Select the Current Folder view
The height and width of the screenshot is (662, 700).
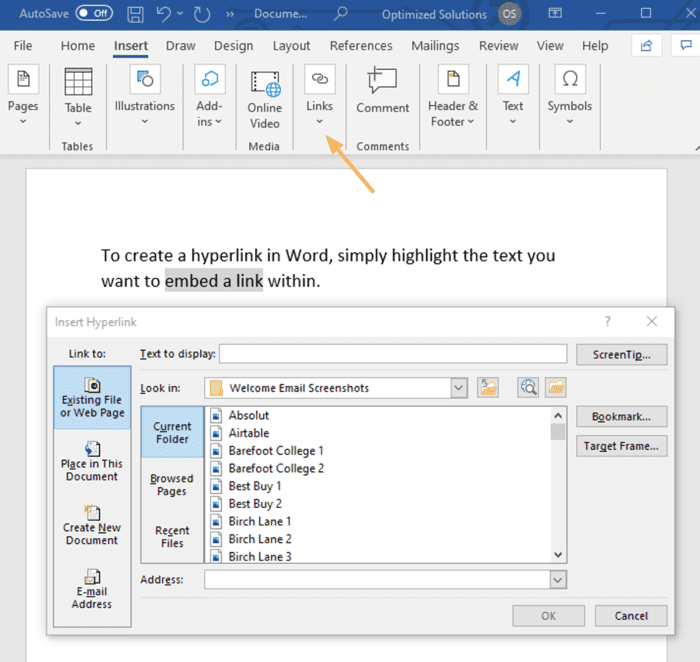(172, 433)
